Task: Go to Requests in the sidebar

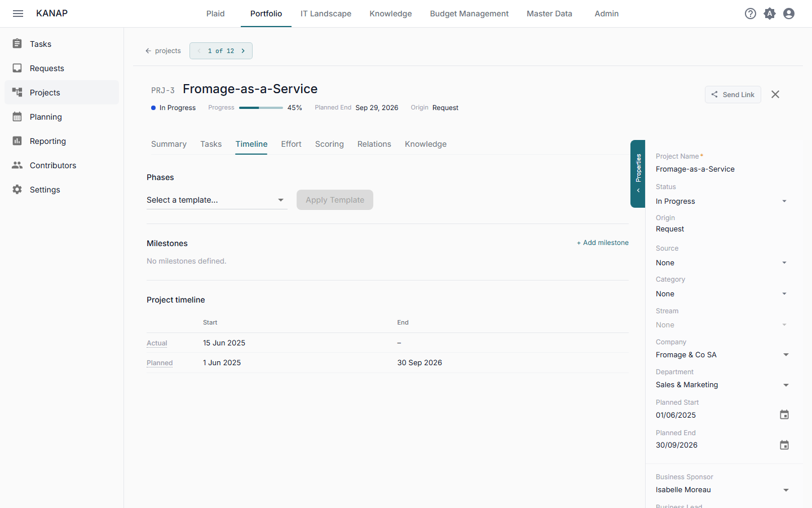Action: [62, 68]
